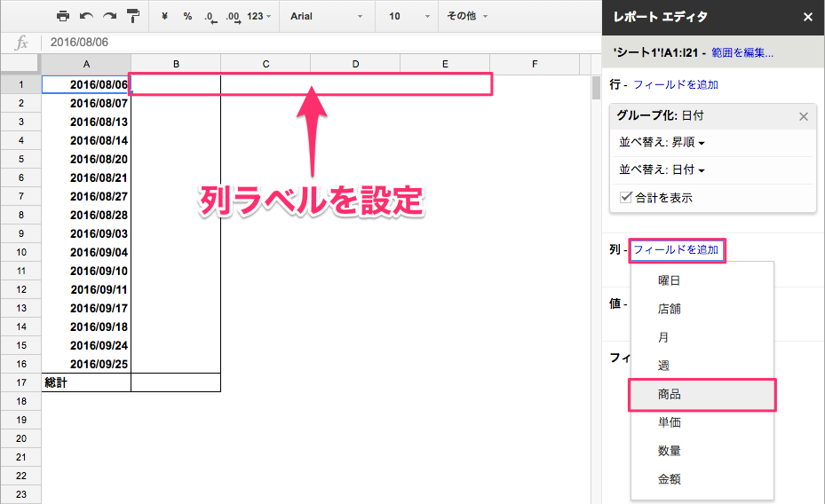
Task: Click cell containing 2016/09/03
Action: (x=86, y=233)
